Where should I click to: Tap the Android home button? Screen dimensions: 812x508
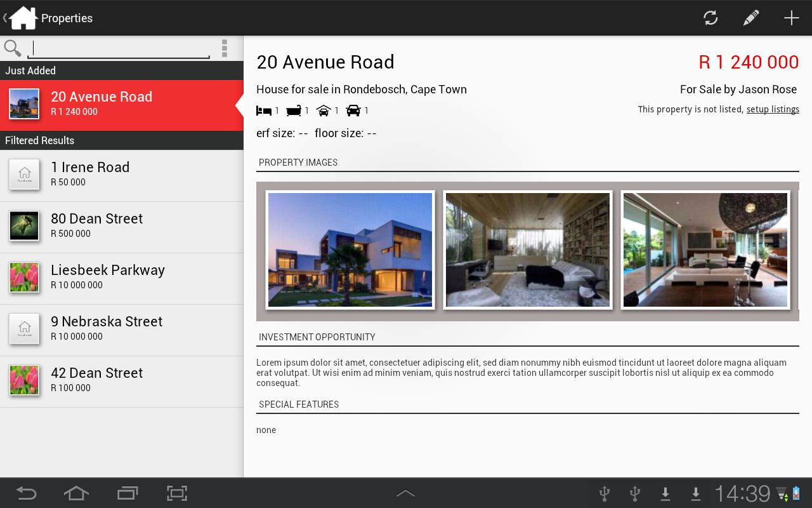76,493
